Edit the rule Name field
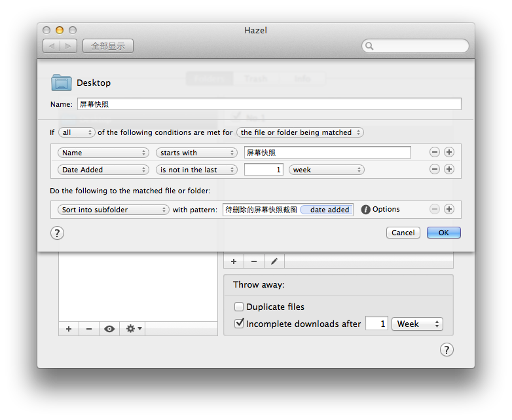 (x=269, y=104)
